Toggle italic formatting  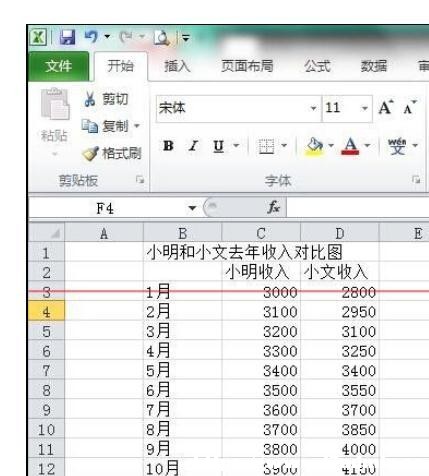(x=193, y=146)
